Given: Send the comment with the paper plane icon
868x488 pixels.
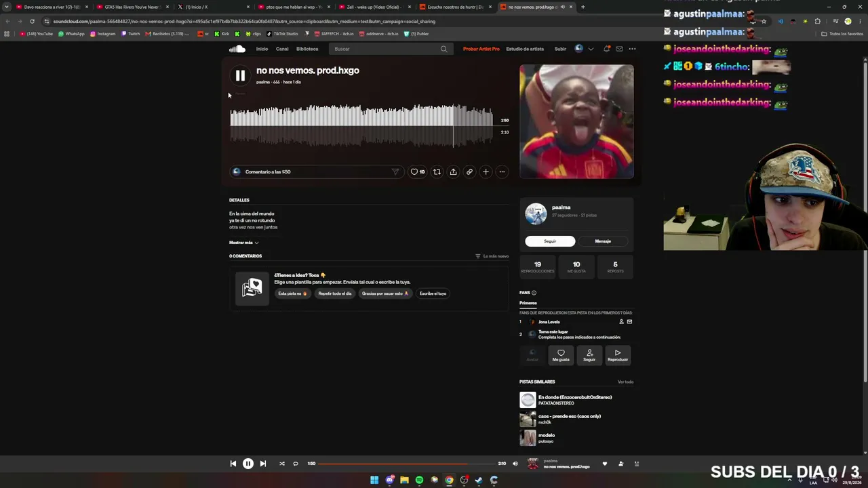Looking at the screenshot, I should click(395, 172).
